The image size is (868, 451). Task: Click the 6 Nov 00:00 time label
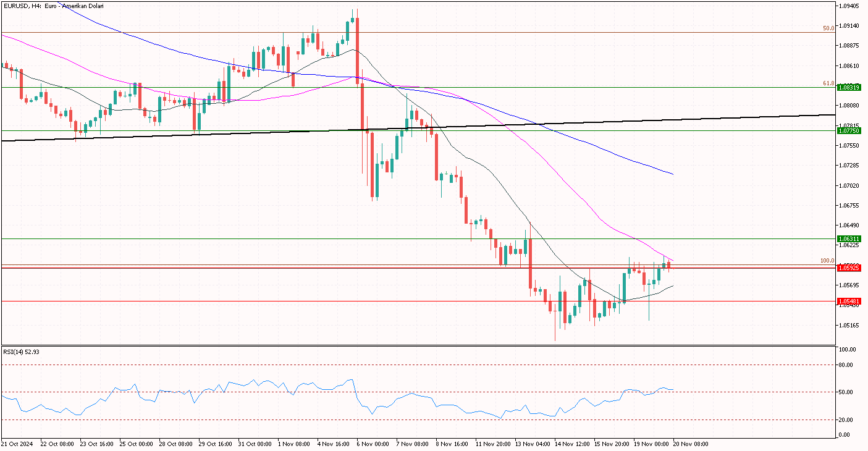pyautogui.click(x=373, y=444)
